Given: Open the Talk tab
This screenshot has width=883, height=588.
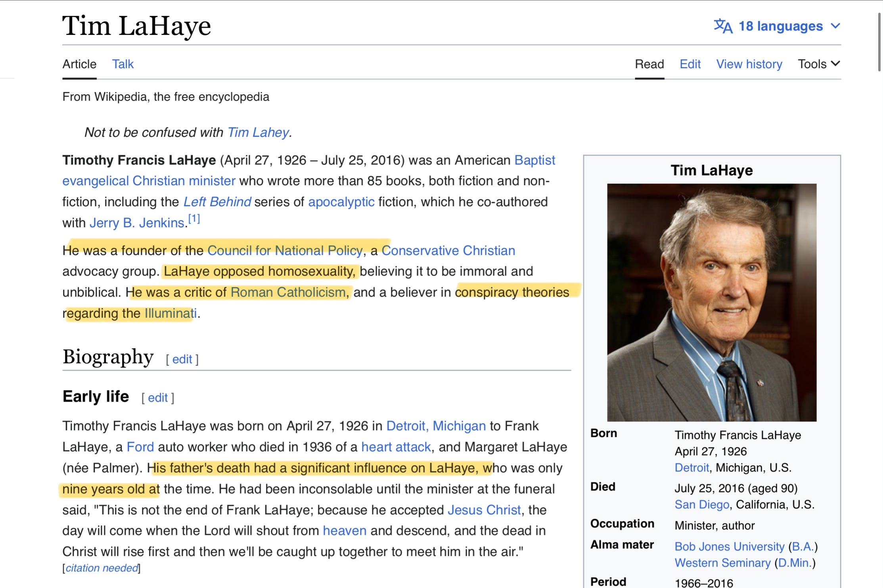Looking at the screenshot, I should tap(123, 64).
